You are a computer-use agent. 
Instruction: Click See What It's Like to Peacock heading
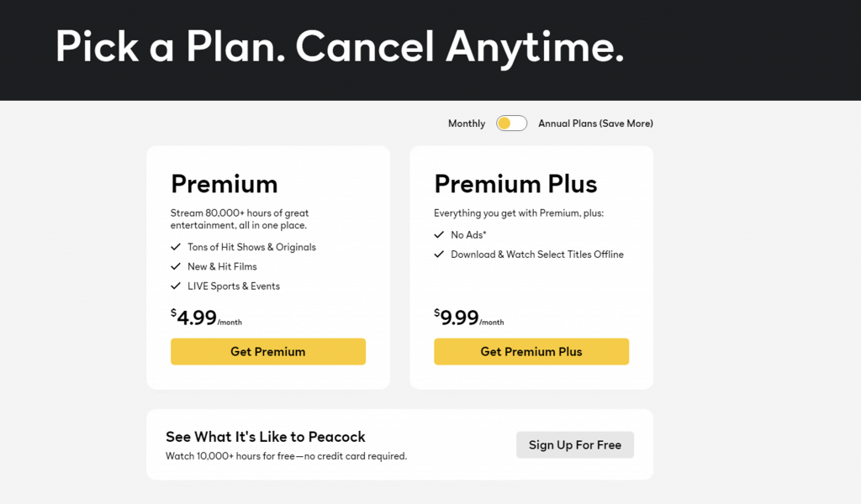266,437
